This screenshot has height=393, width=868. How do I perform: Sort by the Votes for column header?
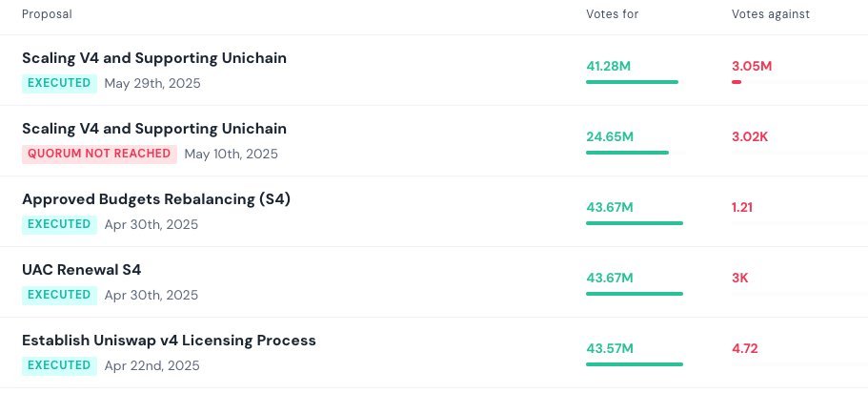[612, 14]
